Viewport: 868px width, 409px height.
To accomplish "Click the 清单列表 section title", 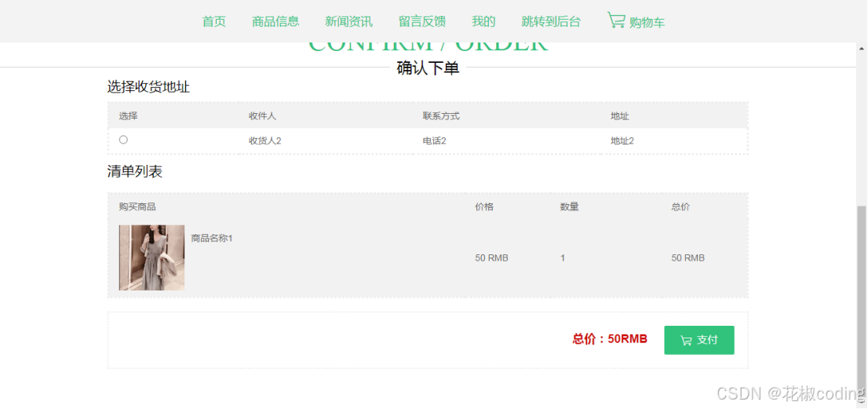I will pyautogui.click(x=134, y=172).
